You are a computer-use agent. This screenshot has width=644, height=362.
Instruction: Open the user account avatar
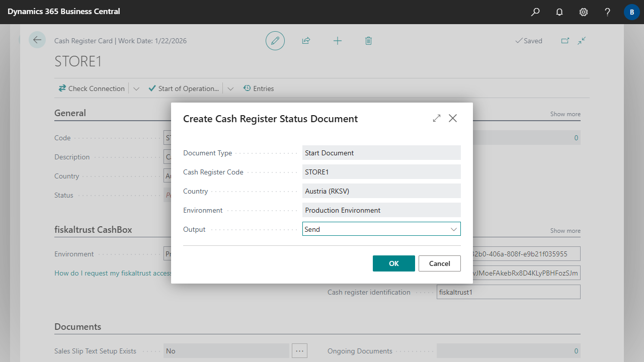(631, 12)
